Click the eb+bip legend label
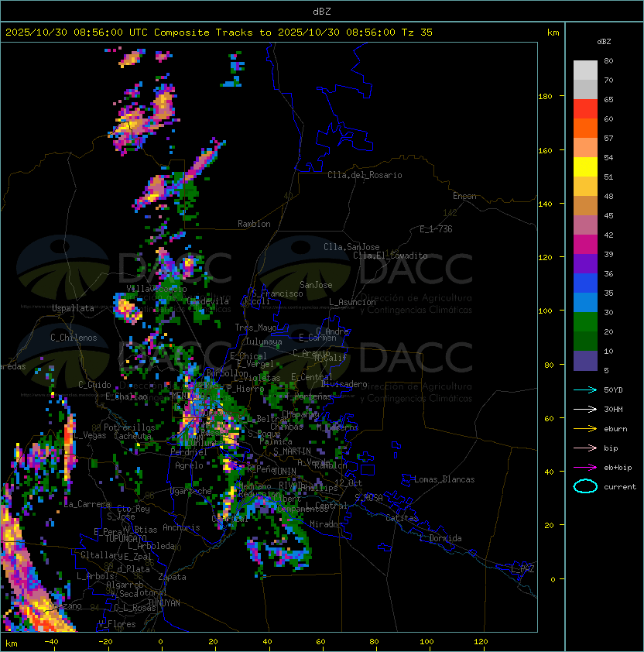Screen dimensions: 644x652 (618, 468)
